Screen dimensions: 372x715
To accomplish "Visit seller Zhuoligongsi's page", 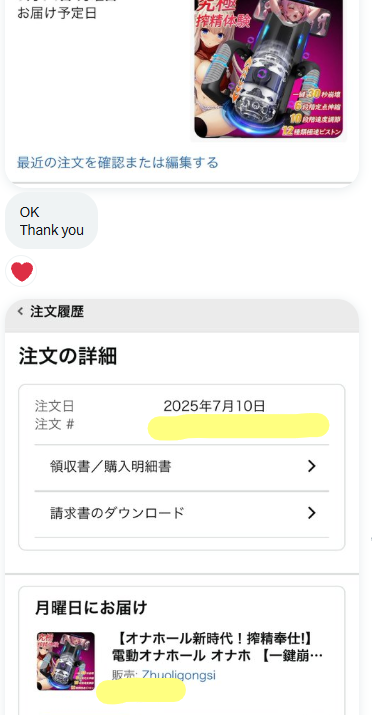I will [178, 675].
